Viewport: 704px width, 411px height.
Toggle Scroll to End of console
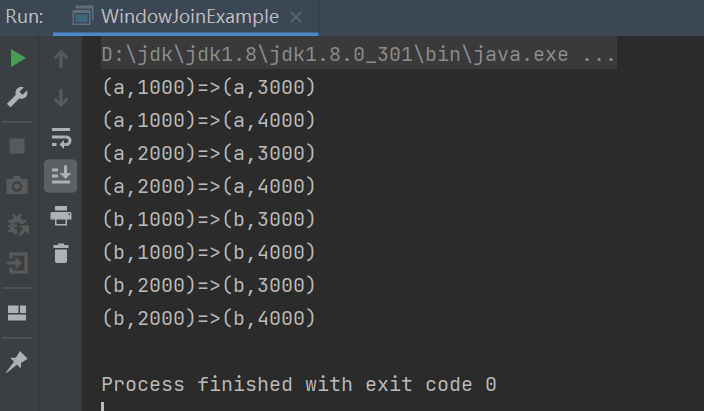pyautogui.click(x=61, y=176)
